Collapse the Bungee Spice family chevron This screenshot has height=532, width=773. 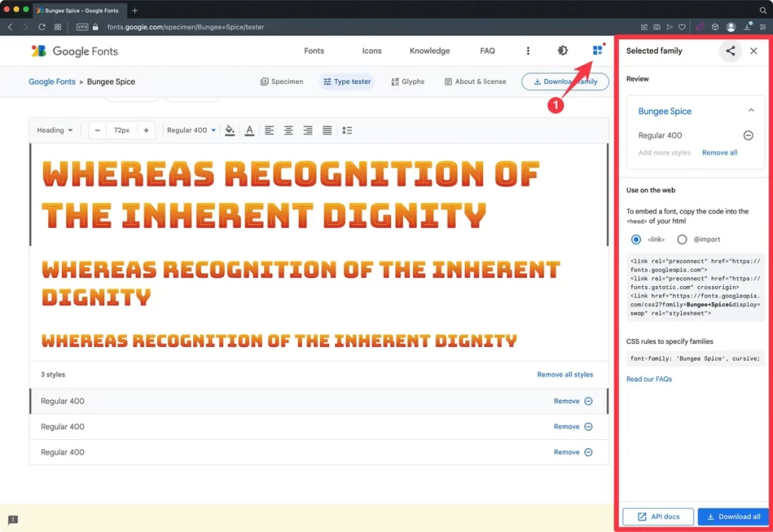(x=750, y=111)
